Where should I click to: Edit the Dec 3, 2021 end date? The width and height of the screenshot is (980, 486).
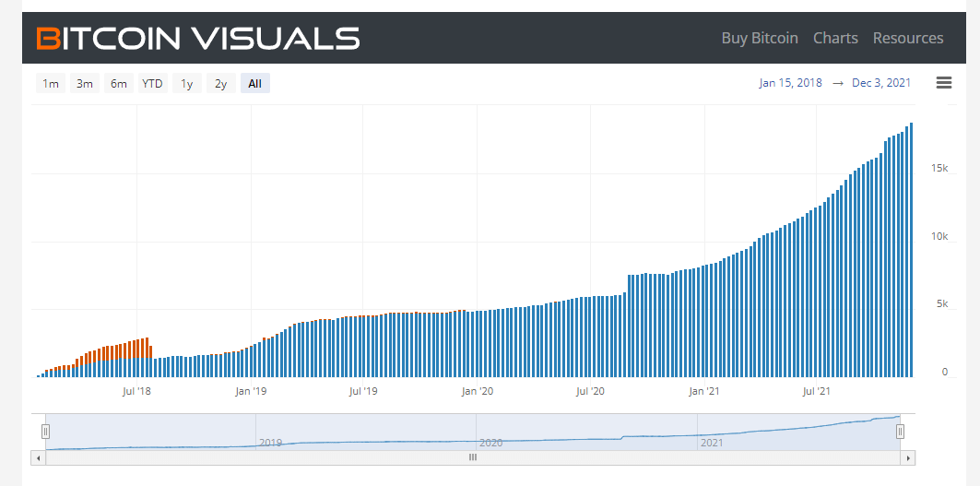pyautogui.click(x=881, y=83)
